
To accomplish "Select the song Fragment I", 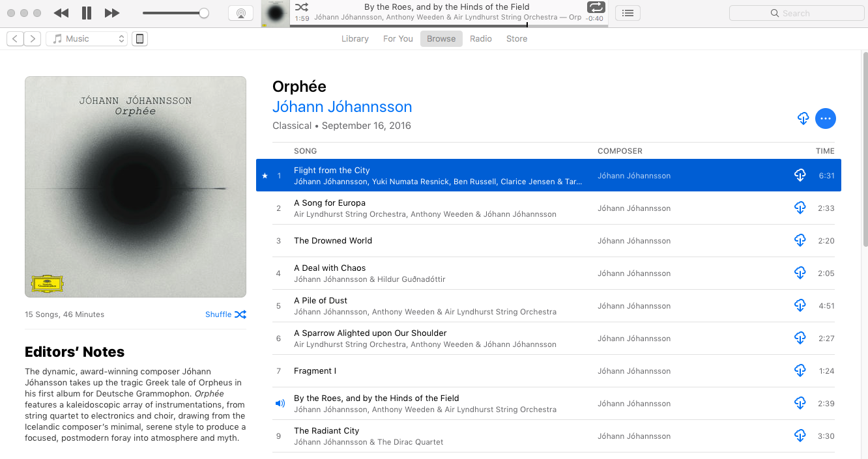I will pyautogui.click(x=315, y=370).
